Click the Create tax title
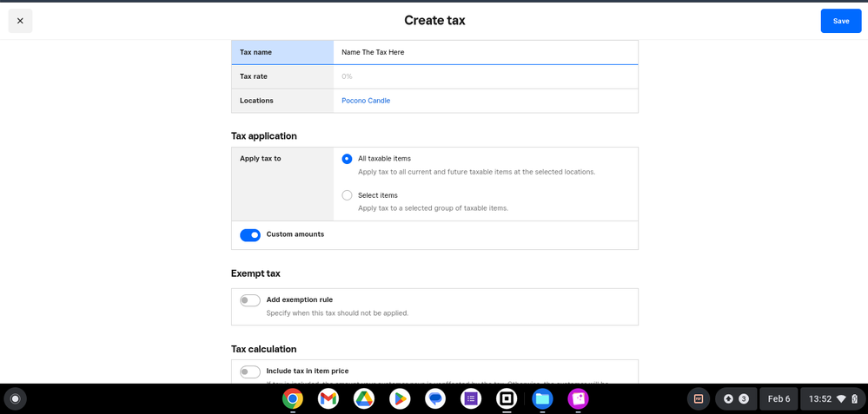This screenshot has height=414, width=868. pyautogui.click(x=434, y=21)
